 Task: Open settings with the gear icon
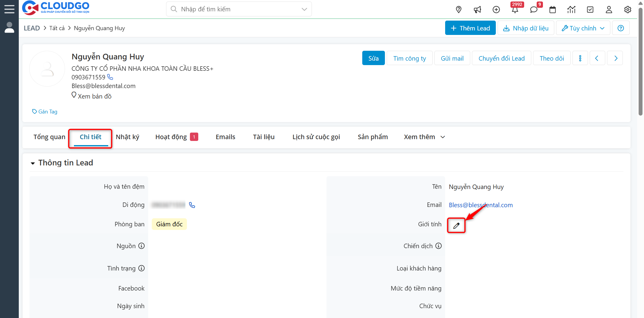[628, 9]
